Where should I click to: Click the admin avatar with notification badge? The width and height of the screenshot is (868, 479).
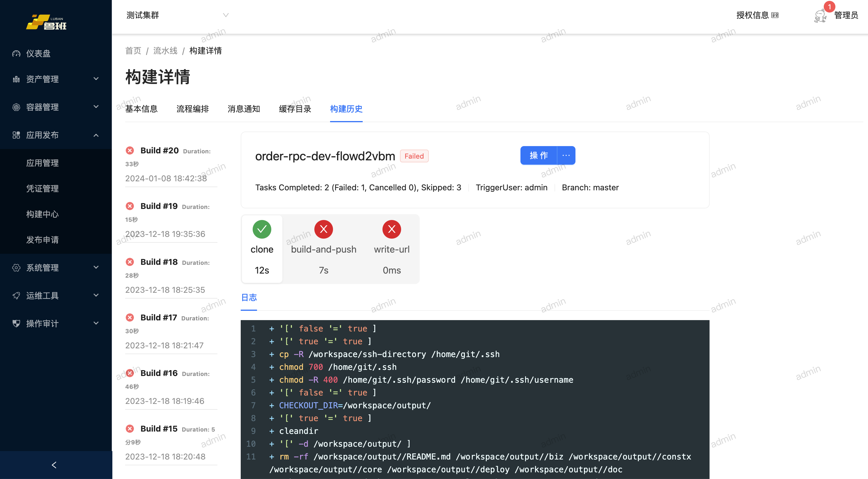point(821,15)
